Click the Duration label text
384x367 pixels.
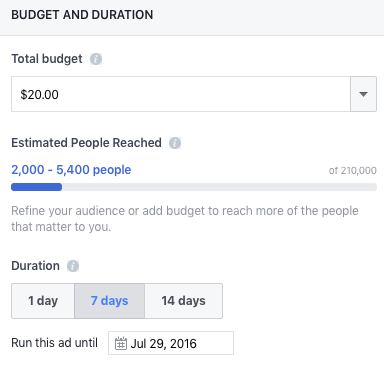[x=35, y=266]
